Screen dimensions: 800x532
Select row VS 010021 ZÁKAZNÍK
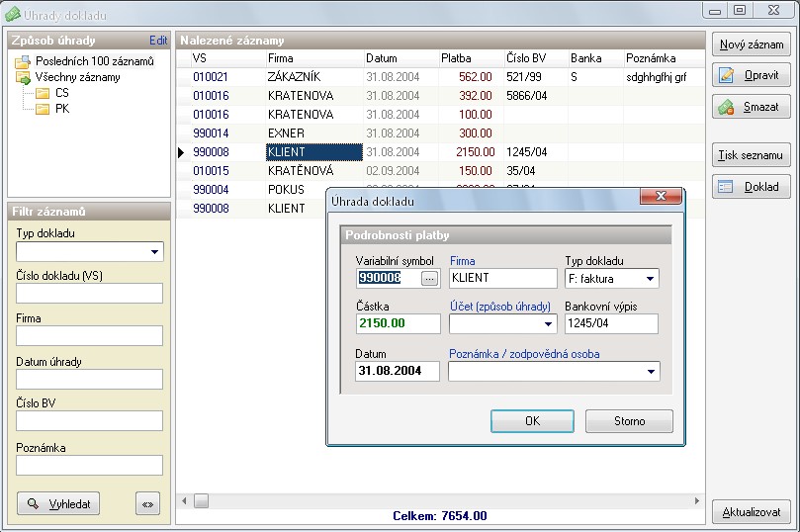tap(440, 77)
